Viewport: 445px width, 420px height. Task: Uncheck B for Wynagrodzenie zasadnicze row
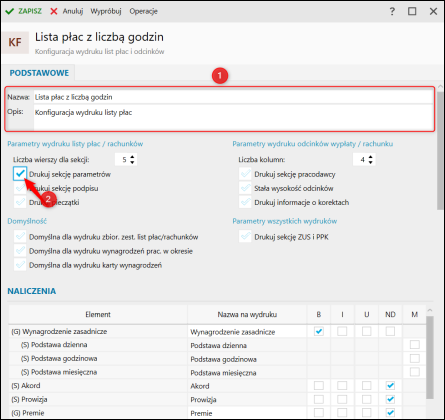(319, 331)
